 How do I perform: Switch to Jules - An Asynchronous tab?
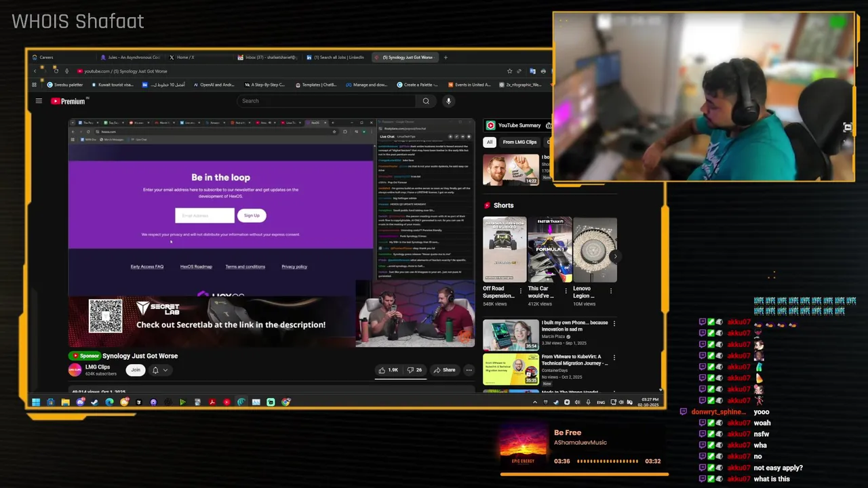click(130, 58)
